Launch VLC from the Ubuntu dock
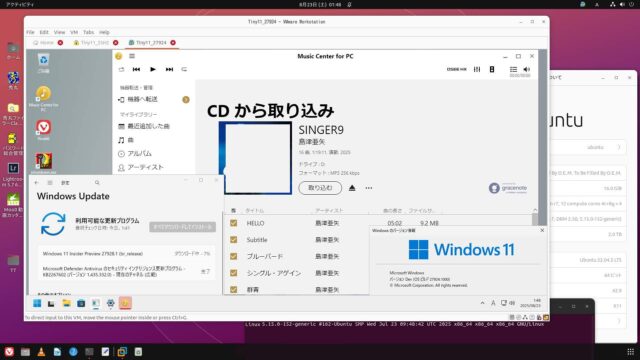The height and width of the screenshot is (360, 640). (41, 351)
